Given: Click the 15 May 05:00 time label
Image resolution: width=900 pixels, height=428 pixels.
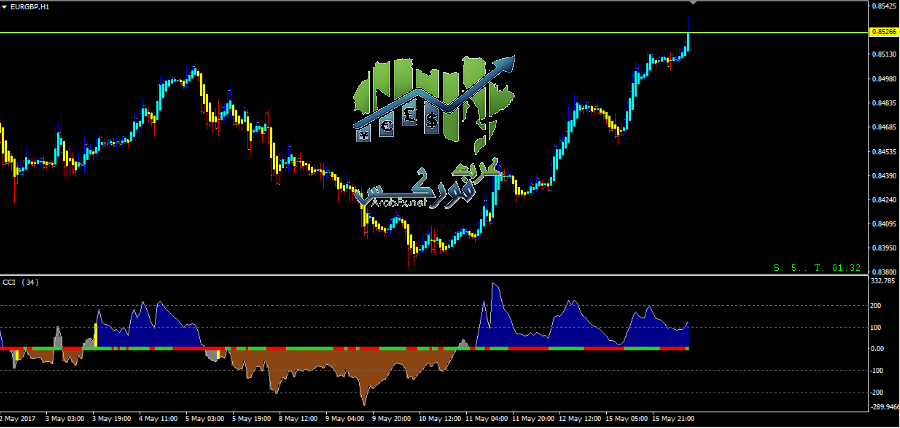Looking at the screenshot, I should coord(627,419).
